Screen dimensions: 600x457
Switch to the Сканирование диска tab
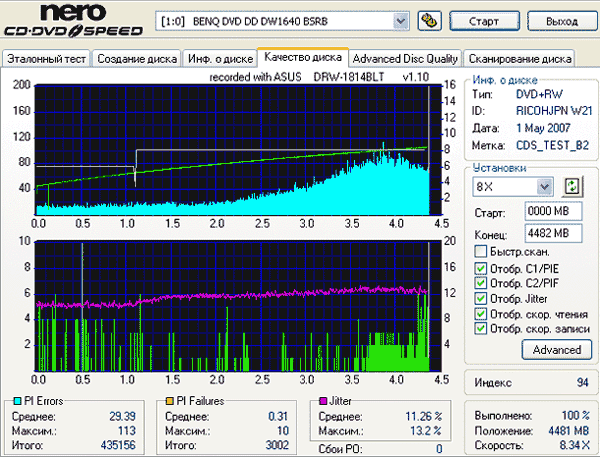tap(520, 59)
